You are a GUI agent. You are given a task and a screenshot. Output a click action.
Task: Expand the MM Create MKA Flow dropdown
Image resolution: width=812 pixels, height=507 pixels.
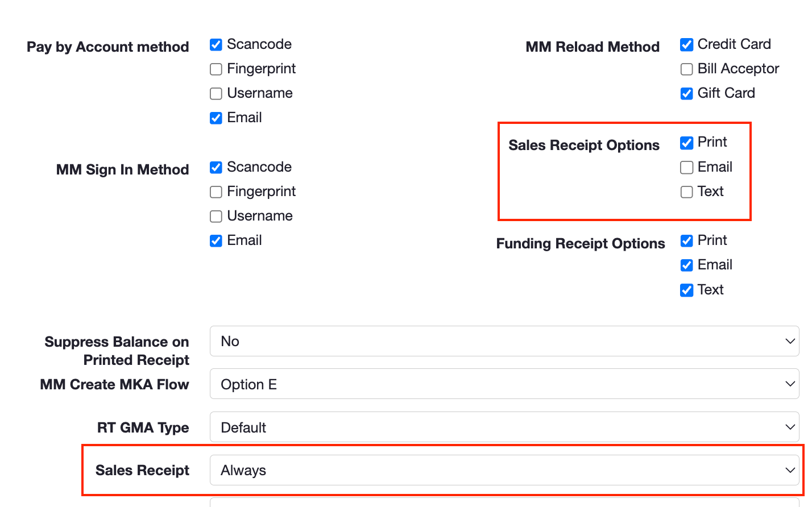coord(504,384)
